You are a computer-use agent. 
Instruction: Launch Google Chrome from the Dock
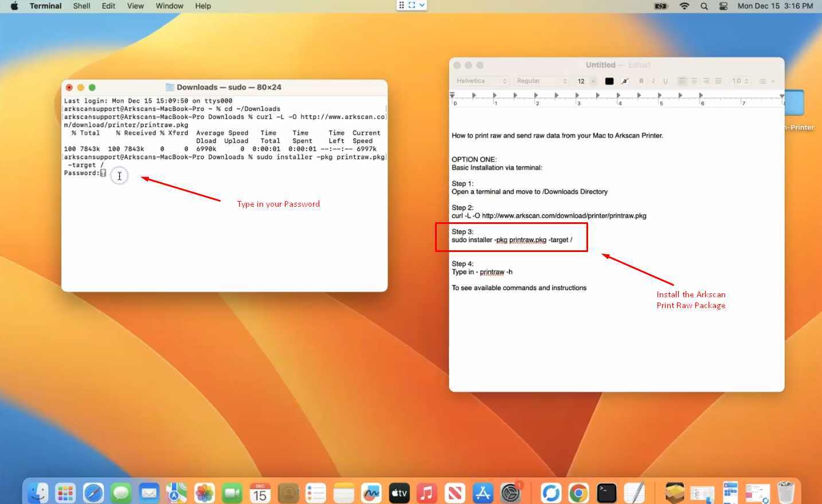pos(579,493)
